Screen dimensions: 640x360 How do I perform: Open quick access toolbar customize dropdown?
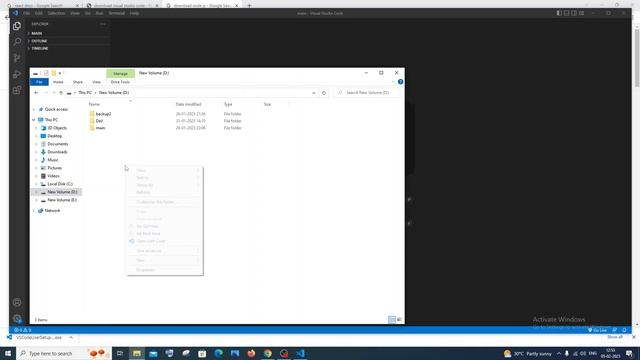pyautogui.click(x=60, y=73)
